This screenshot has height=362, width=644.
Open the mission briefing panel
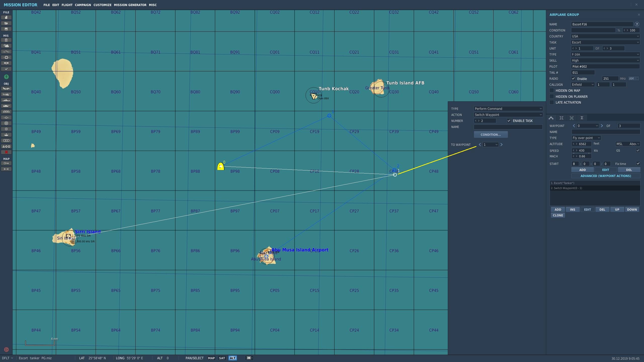(6, 40)
